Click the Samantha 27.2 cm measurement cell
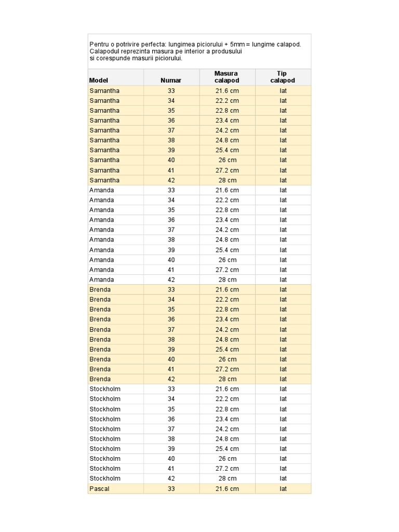 [228, 170]
